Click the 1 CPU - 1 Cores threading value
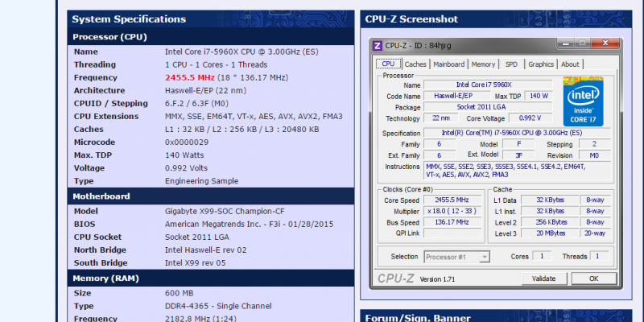The width and height of the screenshot is (644, 322). coord(216,64)
